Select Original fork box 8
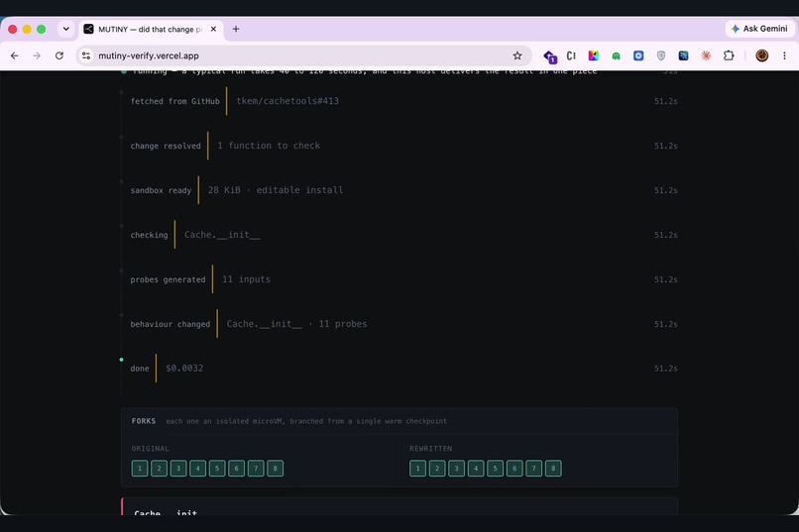799x532 pixels. (x=276, y=469)
